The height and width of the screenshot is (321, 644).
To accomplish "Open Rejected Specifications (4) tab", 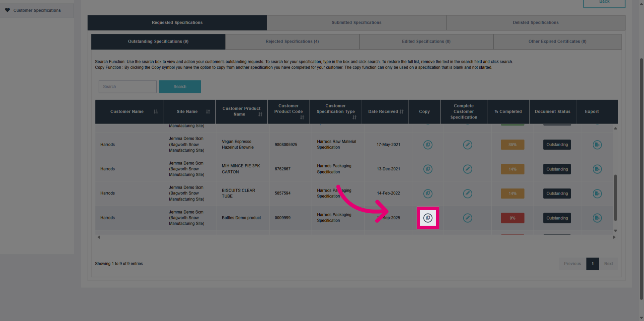I will (x=292, y=42).
